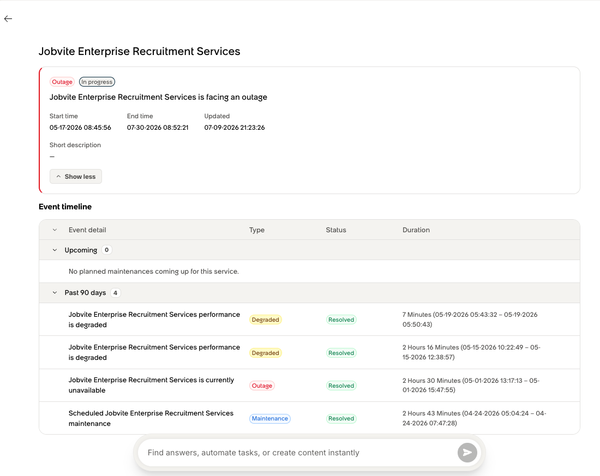This screenshot has height=476, width=600.
Task: Click the In progress status badge
Action: 97,82
